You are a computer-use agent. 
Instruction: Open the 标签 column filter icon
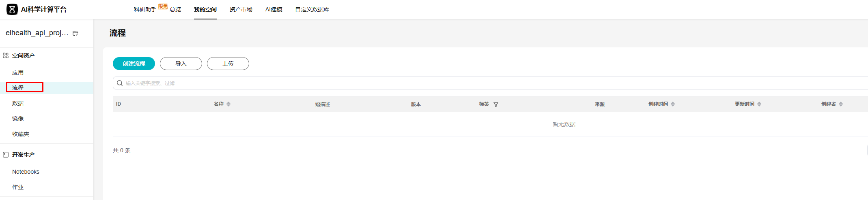click(496, 104)
